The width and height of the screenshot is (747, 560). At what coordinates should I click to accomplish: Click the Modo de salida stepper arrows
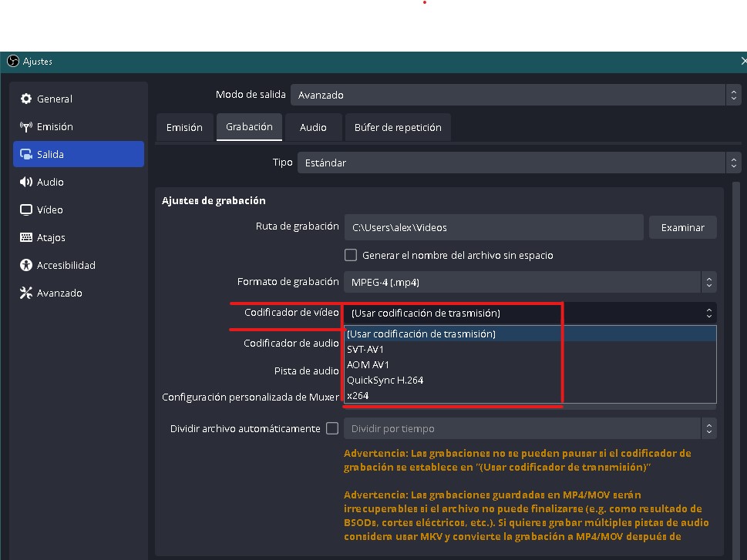(734, 96)
